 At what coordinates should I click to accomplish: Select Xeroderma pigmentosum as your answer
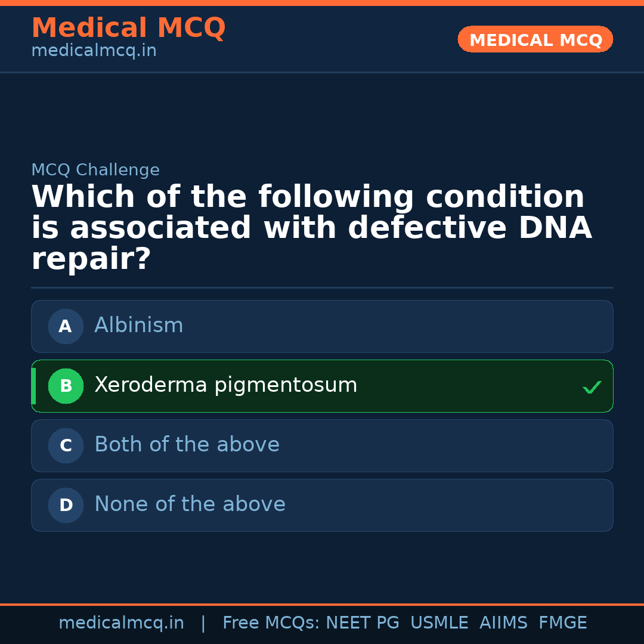322,386
